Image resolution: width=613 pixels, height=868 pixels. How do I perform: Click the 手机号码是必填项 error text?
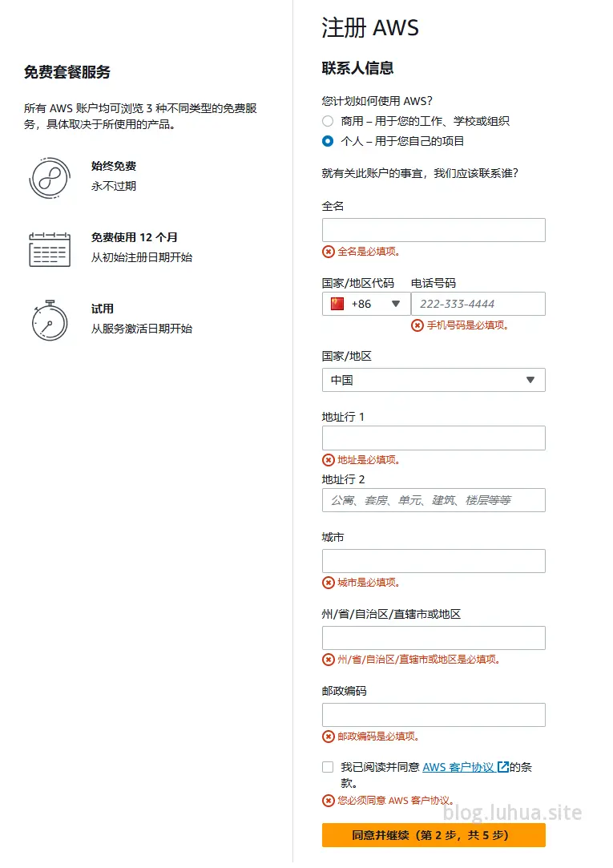click(x=467, y=325)
